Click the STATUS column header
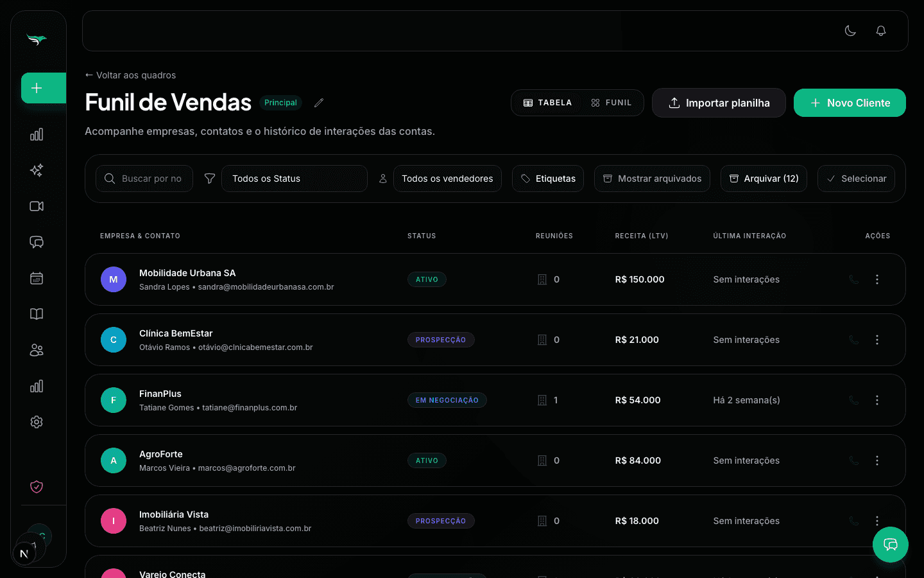 tap(422, 236)
